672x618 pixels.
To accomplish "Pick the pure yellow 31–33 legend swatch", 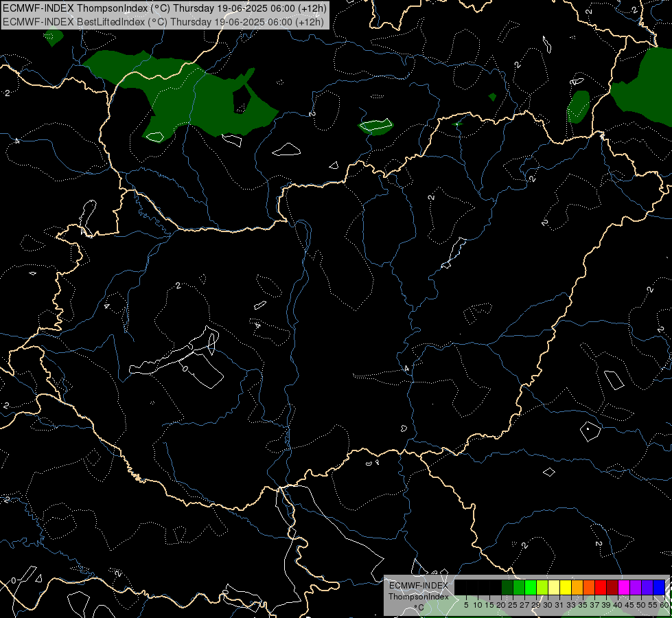I will tap(566, 587).
